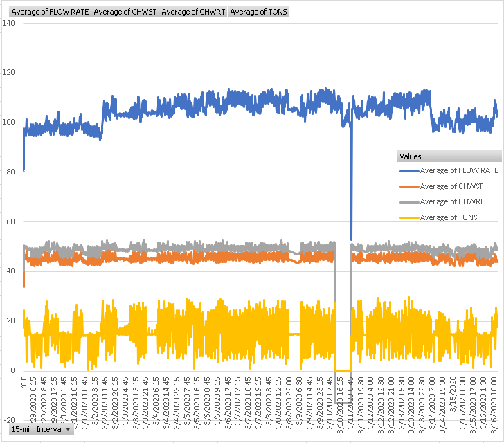Click the 3/15/2020 date label on the horizontal axis
504x443 pixels.
453,394
